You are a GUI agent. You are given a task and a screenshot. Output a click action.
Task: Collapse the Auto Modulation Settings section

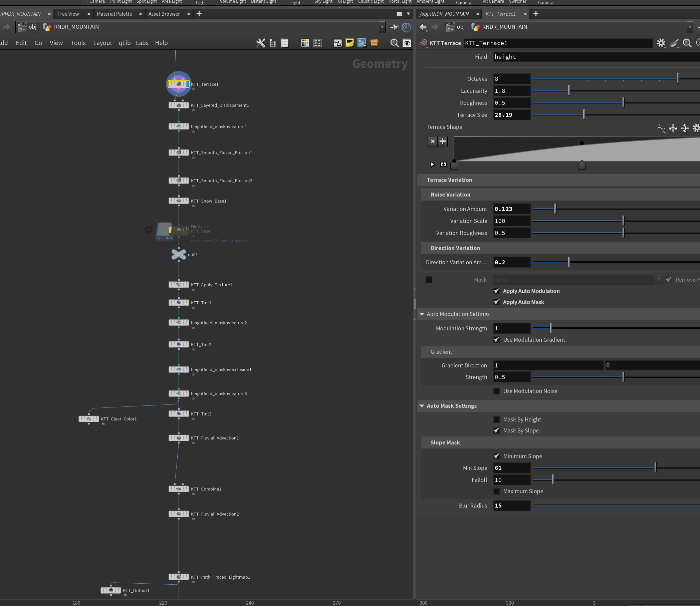click(422, 314)
